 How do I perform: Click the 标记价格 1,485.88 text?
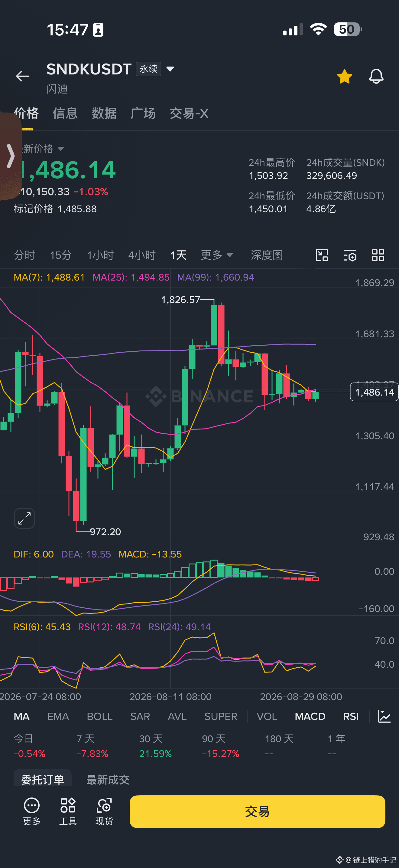55,209
